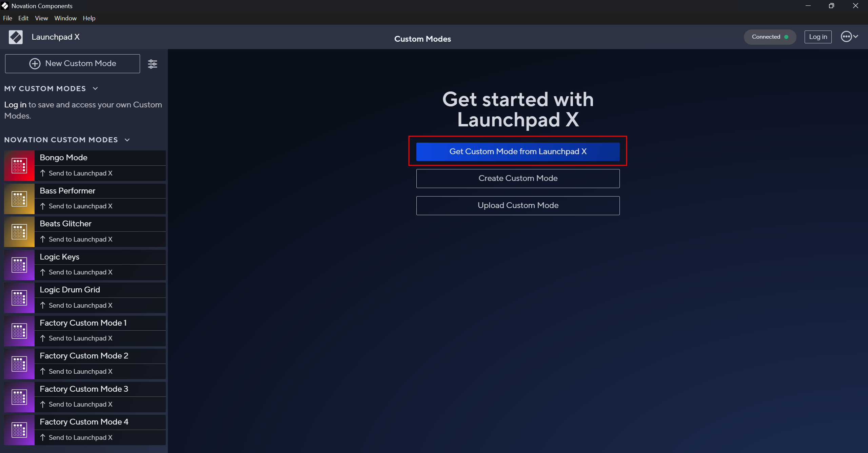Viewport: 868px width, 453px height.
Task: Open the Logic Drum Grid entry
Action: [100, 290]
